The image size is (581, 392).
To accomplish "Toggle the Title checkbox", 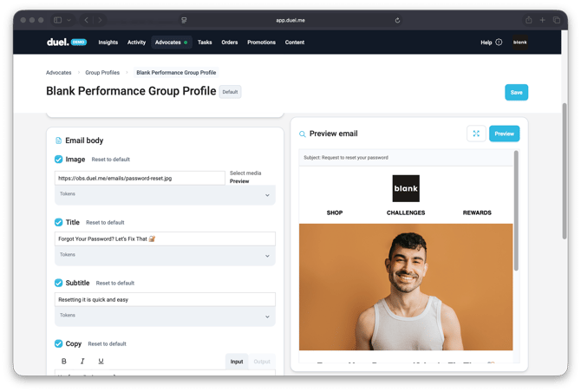I will point(59,223).
